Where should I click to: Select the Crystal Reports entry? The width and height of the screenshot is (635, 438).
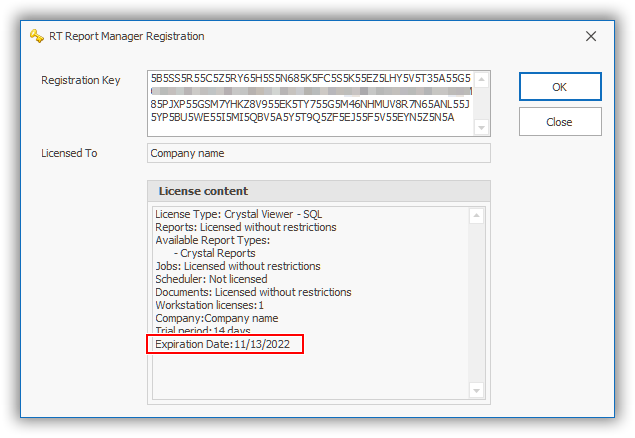217,253
